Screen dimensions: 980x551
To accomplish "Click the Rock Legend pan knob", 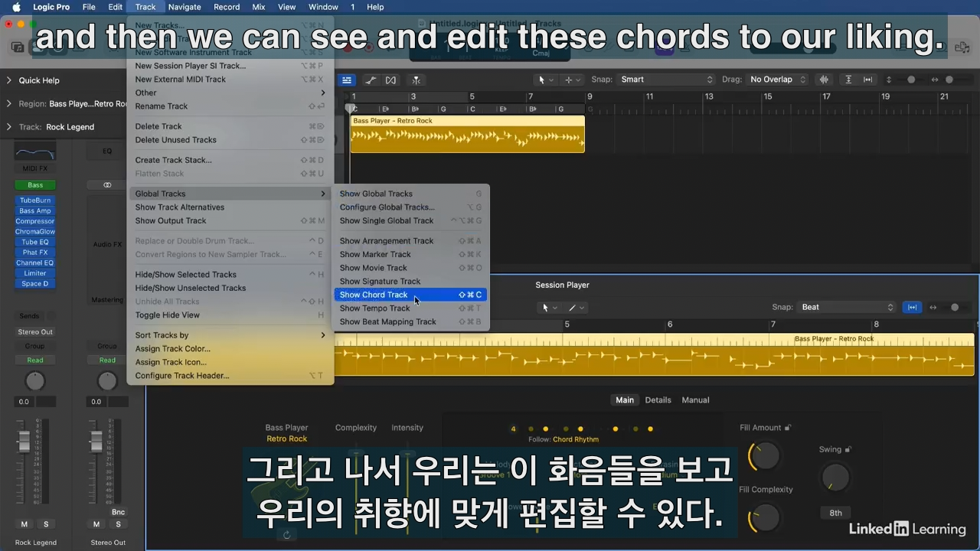I will [x=35, y=380].
